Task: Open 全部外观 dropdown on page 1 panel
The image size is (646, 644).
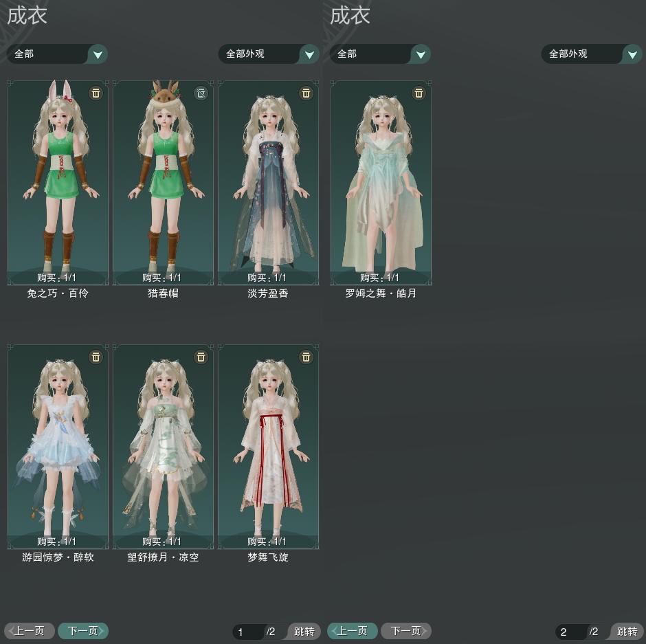Action: point(269,54)
